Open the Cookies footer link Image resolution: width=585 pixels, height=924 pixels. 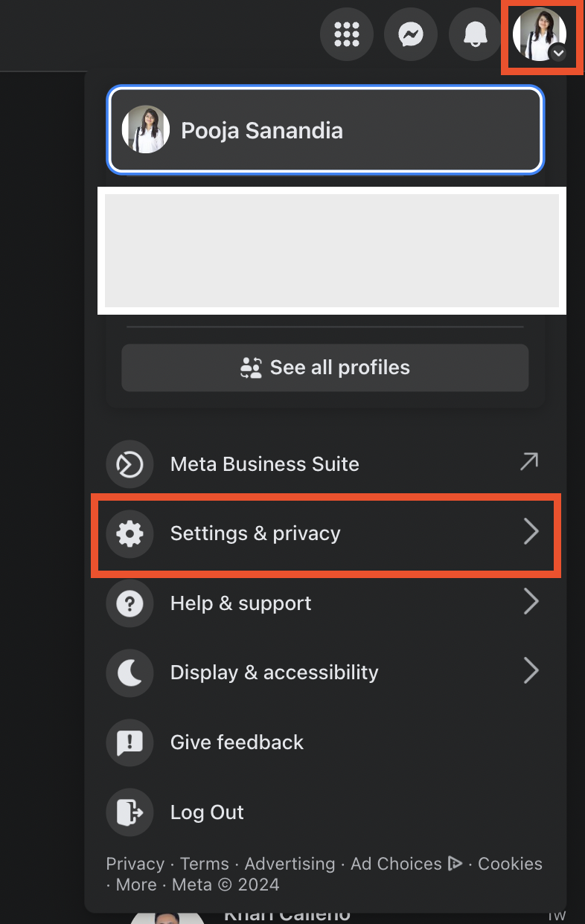[x=510, y=864]
